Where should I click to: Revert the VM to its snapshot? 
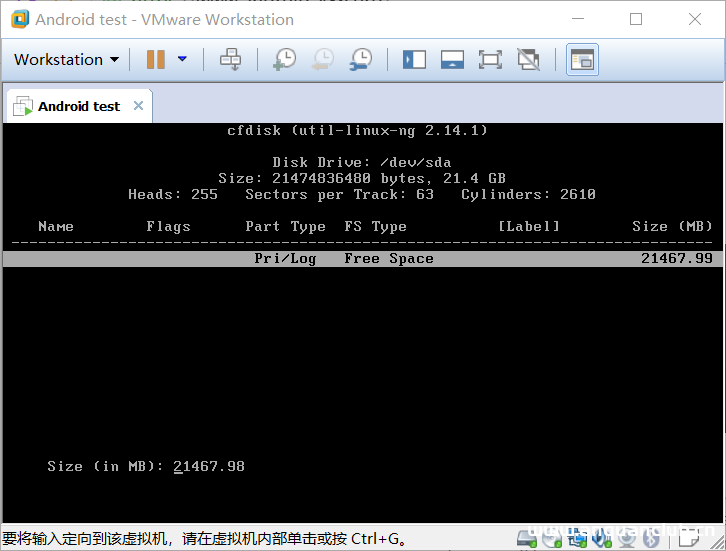pyautogui.click(x=323, y=60)
